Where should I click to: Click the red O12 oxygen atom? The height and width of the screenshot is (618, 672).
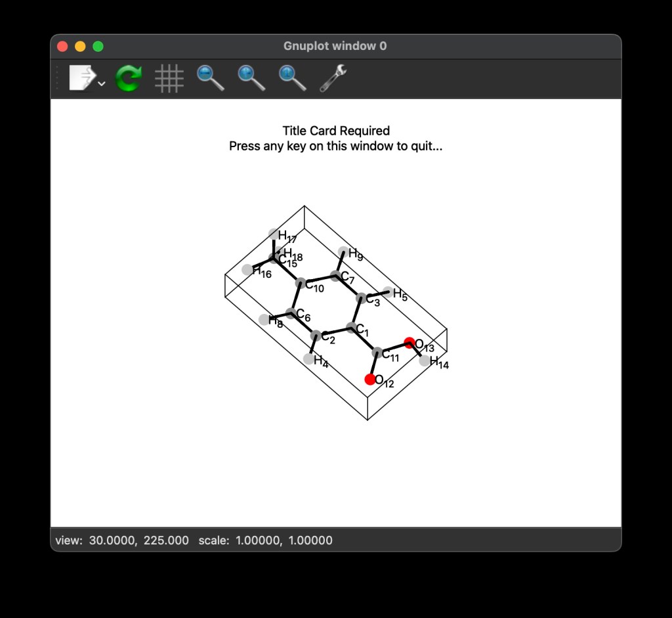pyautogui.click(x=370, y=379)
